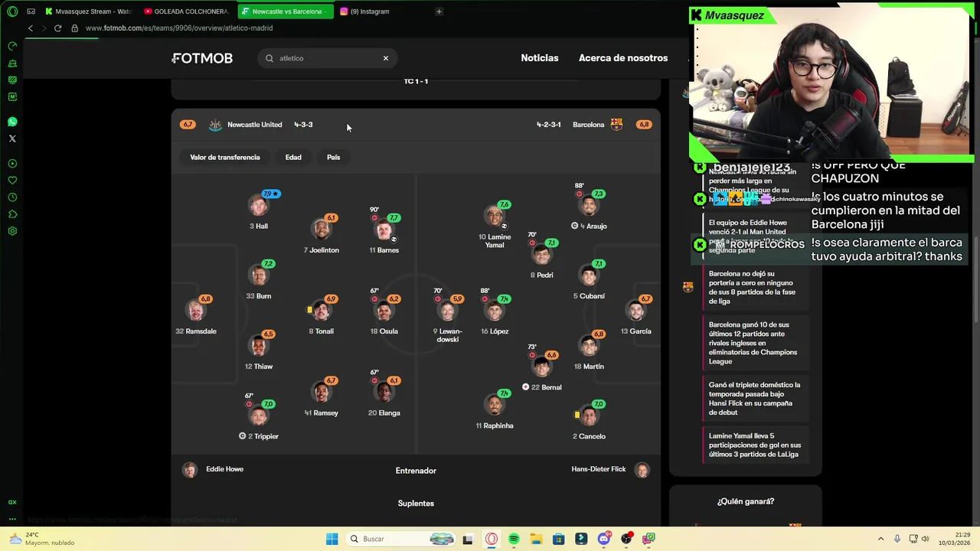Go back with the browser back arrow
This screenshot has width=980, height=551.
pyautogui.click(x=31, y=28)
